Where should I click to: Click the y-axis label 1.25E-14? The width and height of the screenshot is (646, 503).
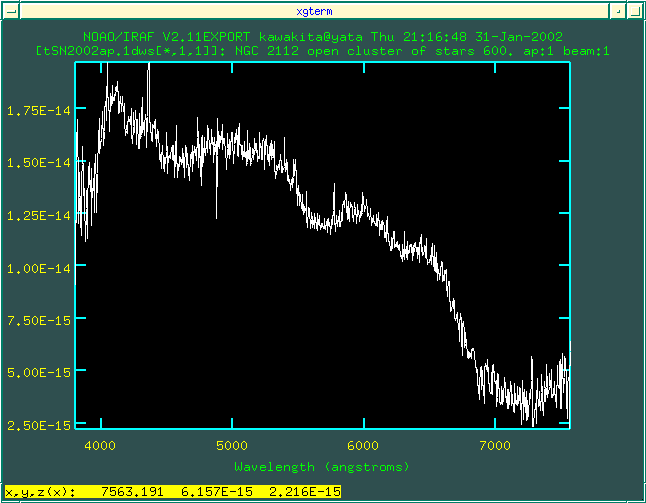point(39,215)
